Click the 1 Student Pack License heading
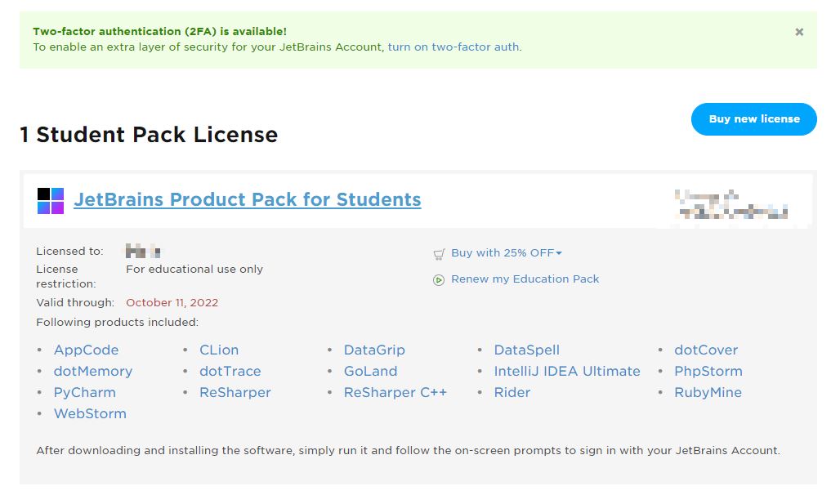The width and height of the screenshot is (840, 504). (x=149, y=135)
